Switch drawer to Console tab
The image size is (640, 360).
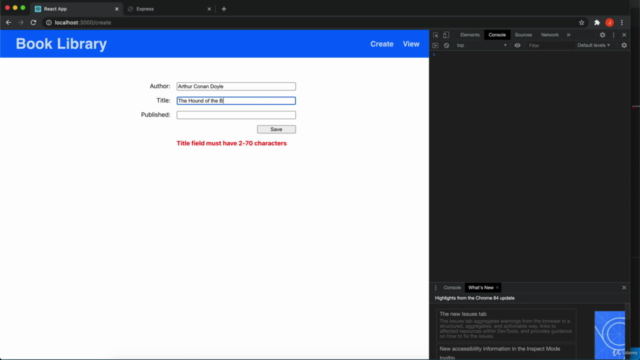tap(452, 287)
